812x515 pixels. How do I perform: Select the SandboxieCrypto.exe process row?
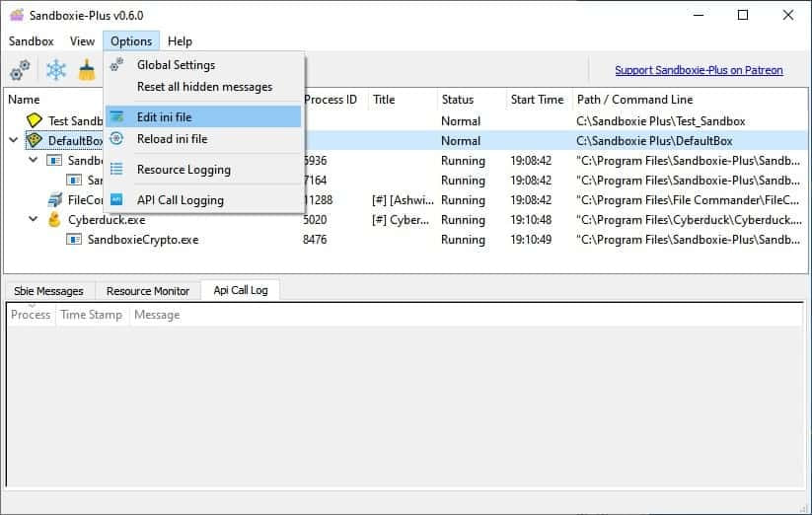pos(406,240)
